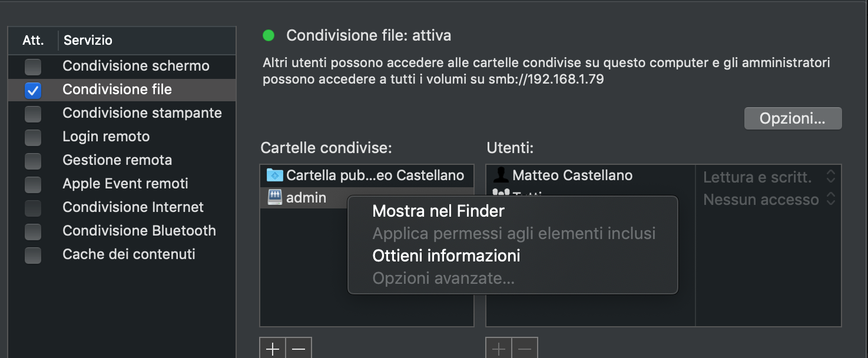Add a shared folder with plus button
This screenshot has height=358, width=868.
273,349
